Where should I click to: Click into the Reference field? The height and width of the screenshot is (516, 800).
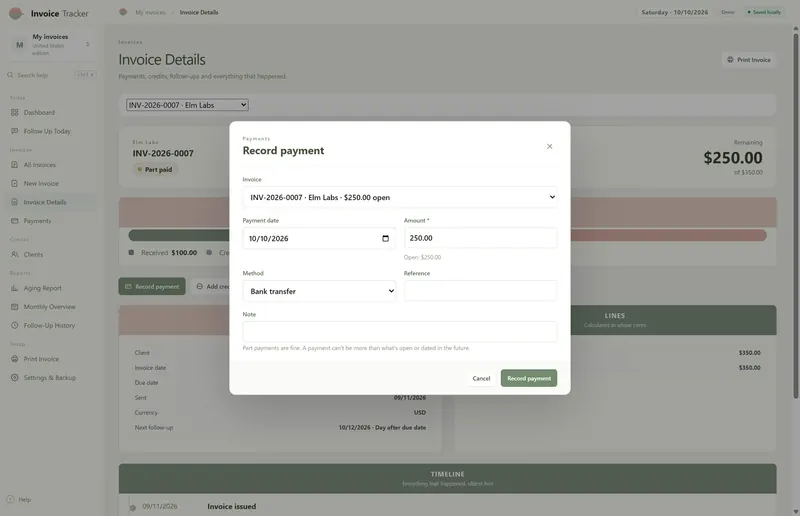tap(480, 290)
